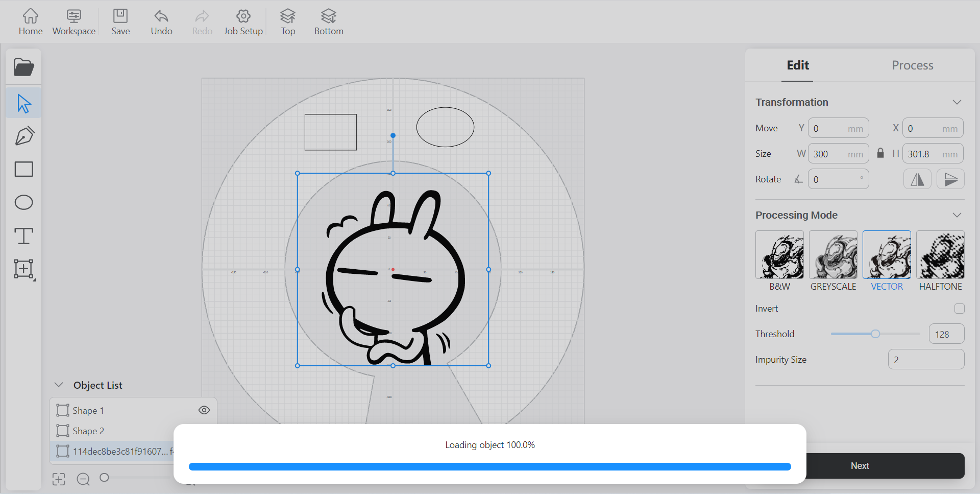980x494 pixels.
Task: Select the Rectangle tool
Action: (24, 169)
